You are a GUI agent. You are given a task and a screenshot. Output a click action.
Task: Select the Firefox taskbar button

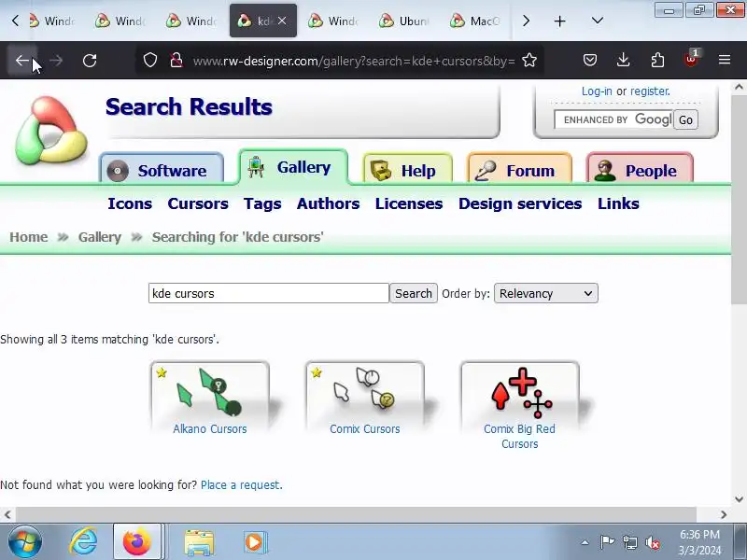click(136, 542)
